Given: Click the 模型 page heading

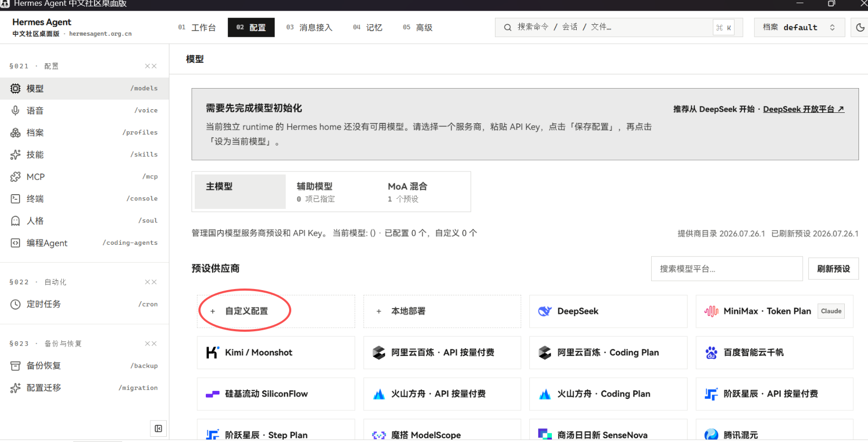Looking at the screenshot, I should click(x=195, y=59).
